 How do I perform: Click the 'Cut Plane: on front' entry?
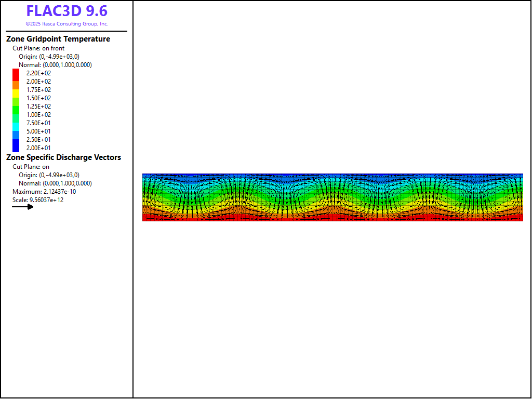(x=38, y=48)
